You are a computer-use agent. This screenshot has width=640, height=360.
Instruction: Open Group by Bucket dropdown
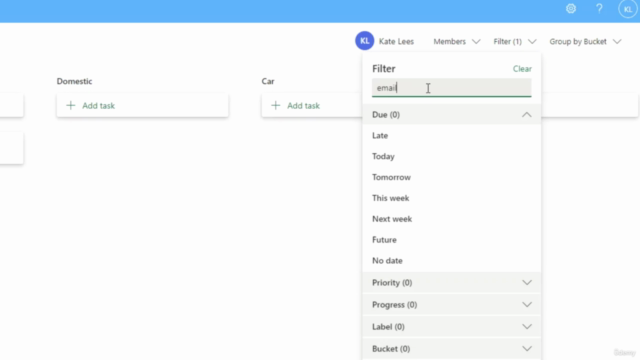point(585,41)
